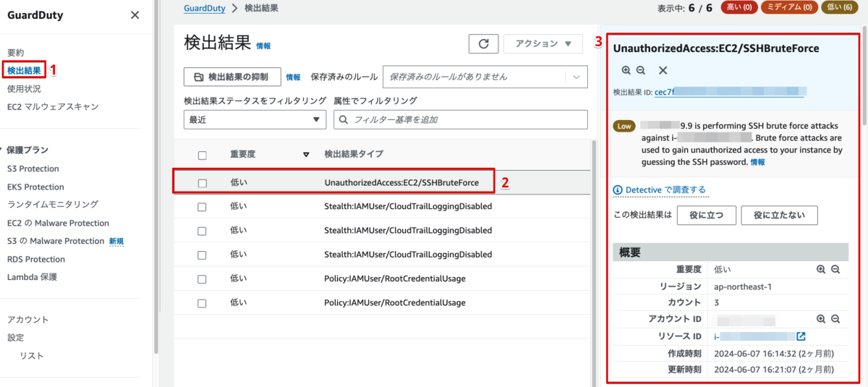Check first CloudTrailLoggingDisabled row checkbox
The width and height of the screenshot is (868, 387).
click(x=203, y=207)
